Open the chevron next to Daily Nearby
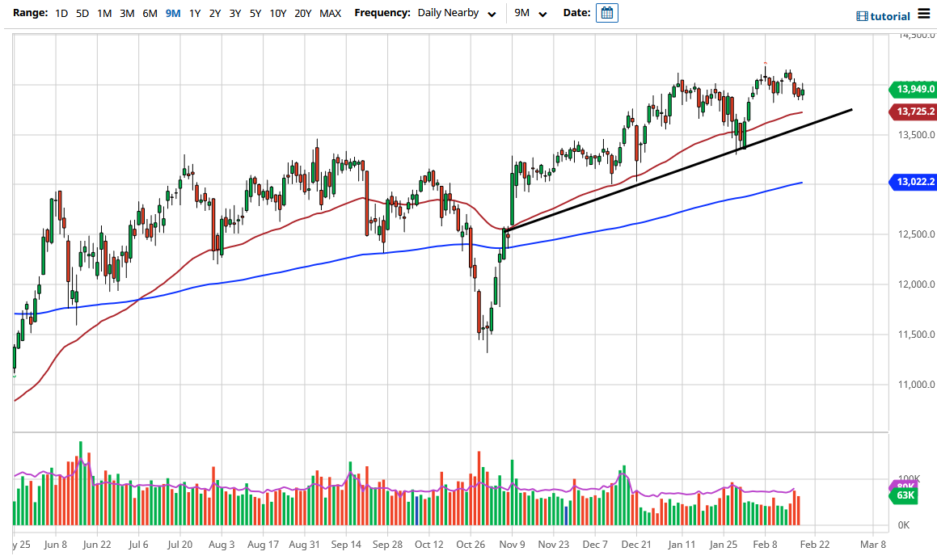 [492, 13]
